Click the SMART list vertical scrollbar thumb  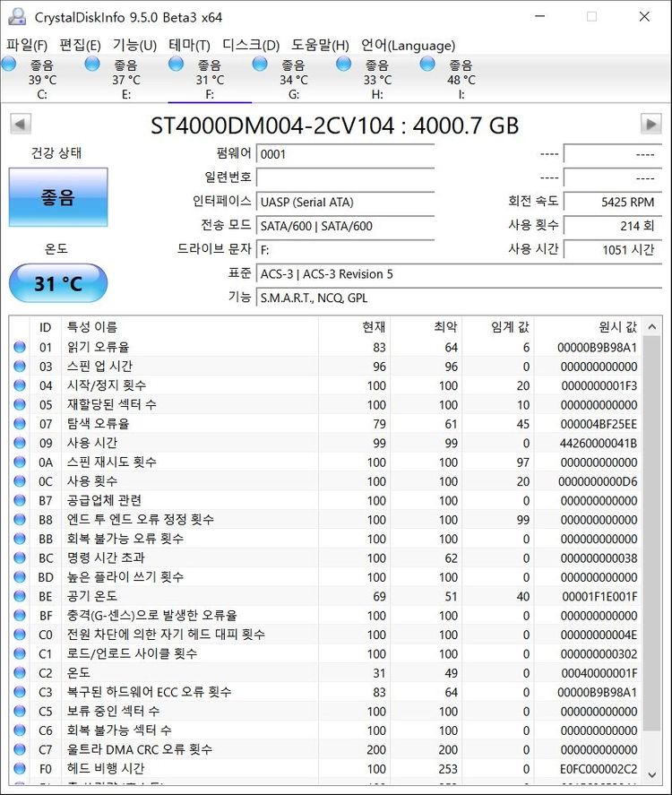point(652,532)
